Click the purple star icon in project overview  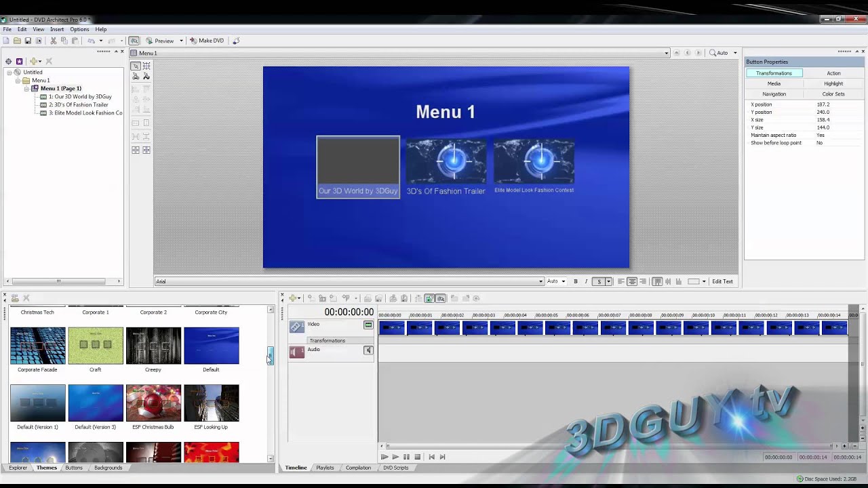19,61
